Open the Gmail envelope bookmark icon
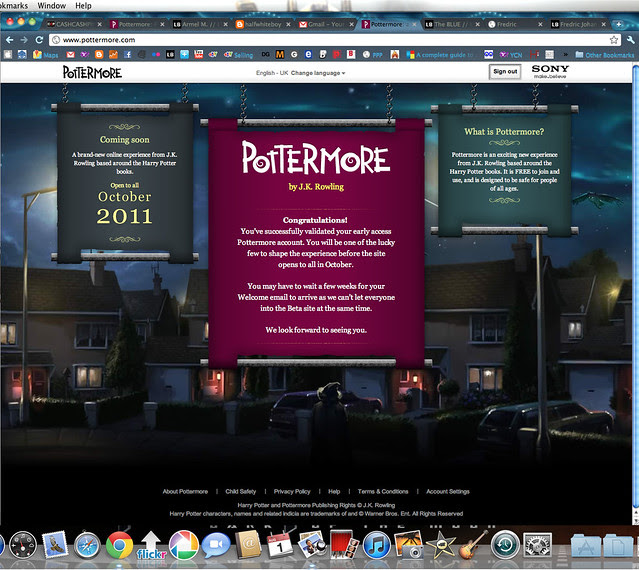 [x=71, y=55]
